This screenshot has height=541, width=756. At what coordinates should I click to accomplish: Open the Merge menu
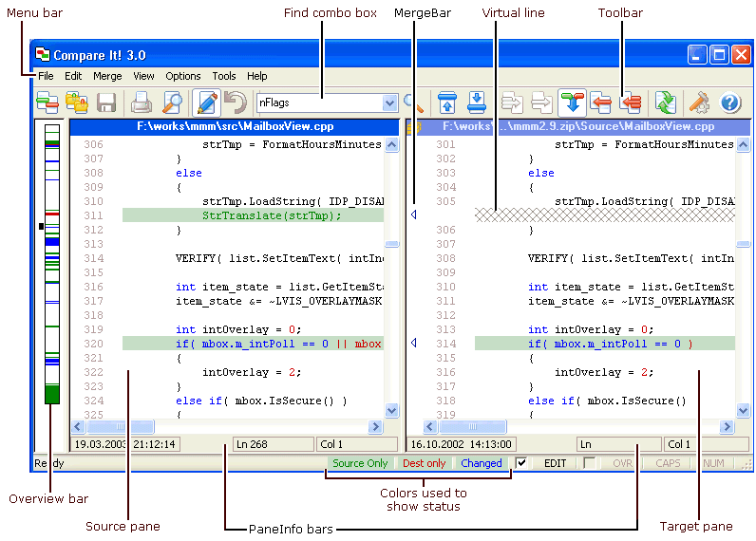107,76
